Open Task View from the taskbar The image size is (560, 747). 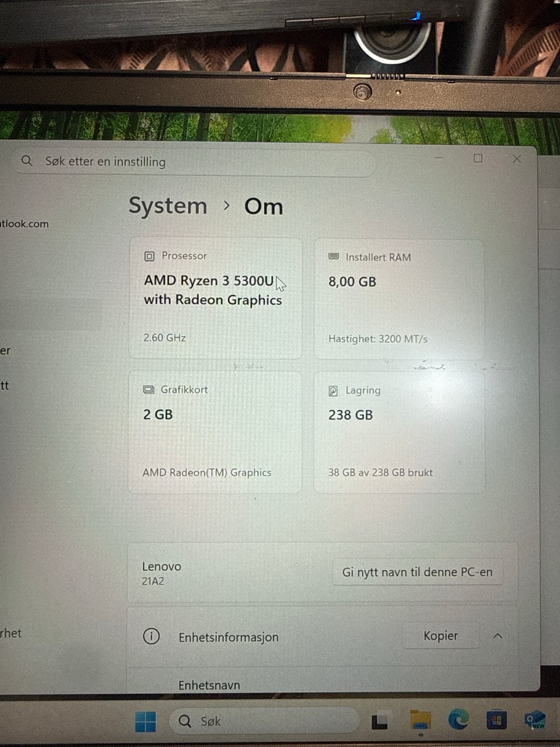(x=380, y=722)
